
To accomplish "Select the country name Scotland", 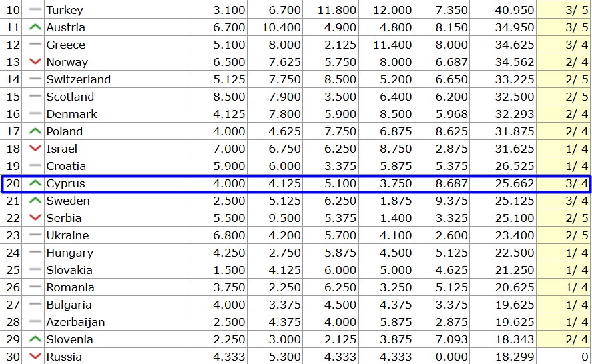I will (70, 97).
